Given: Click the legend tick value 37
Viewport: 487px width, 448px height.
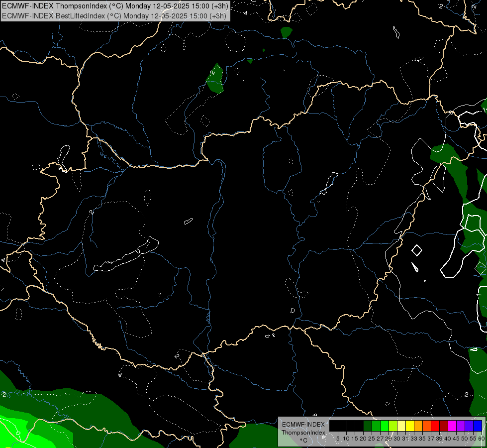Looking at the screenshot, I should (x=431, y=439).
